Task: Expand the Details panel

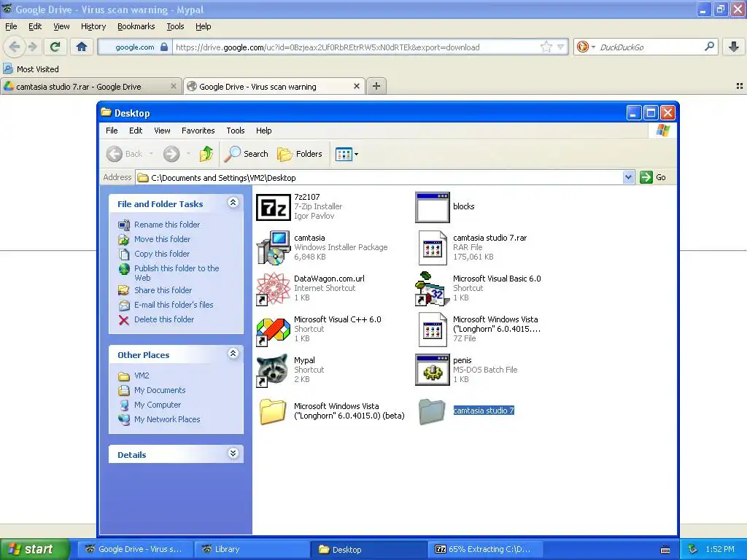Action: (233, 454)
